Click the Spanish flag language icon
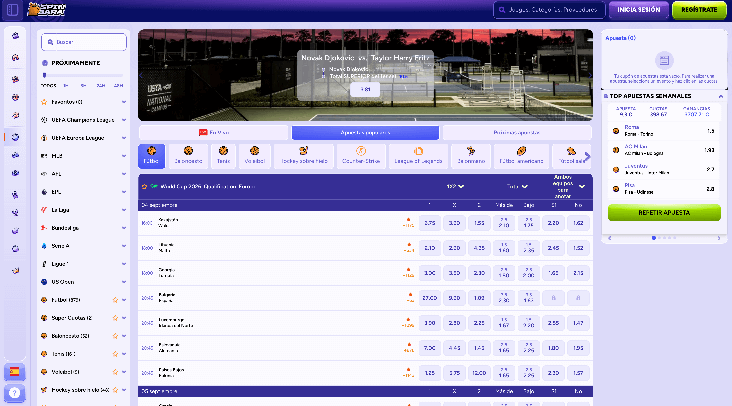The width and height of the screenshot is (732, 406). pyautogui.click(x=15, y=371)
